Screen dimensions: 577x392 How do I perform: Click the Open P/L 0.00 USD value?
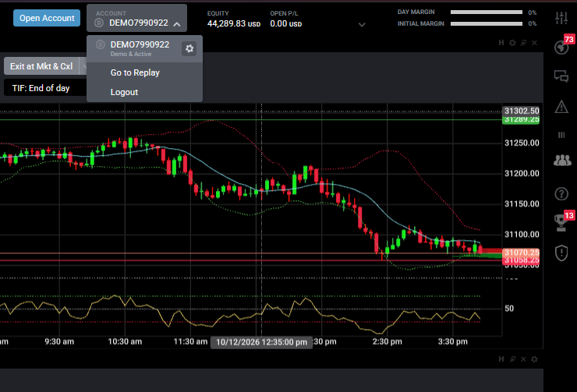click(x=286, y=23)
